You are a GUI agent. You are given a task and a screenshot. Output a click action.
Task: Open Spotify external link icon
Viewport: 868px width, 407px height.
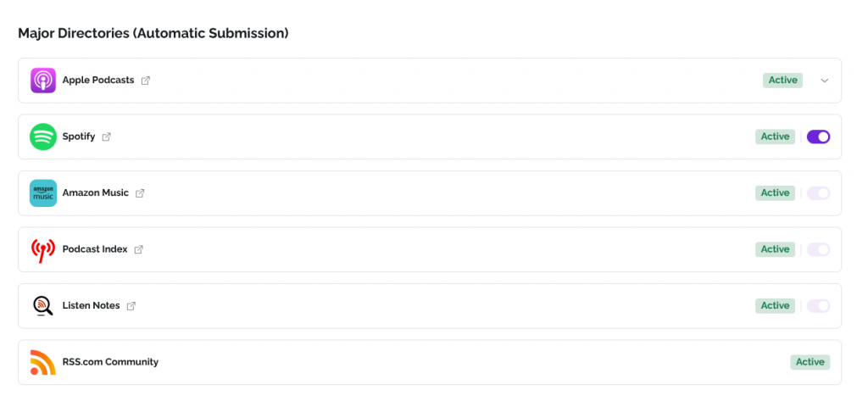click(107, 137)
